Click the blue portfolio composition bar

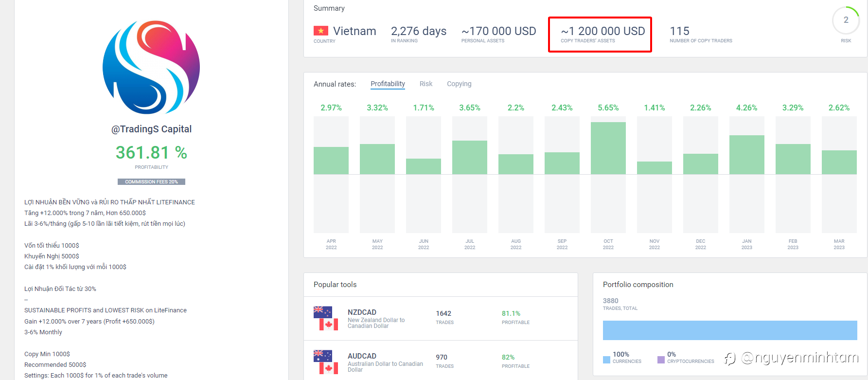pos(730,330)
